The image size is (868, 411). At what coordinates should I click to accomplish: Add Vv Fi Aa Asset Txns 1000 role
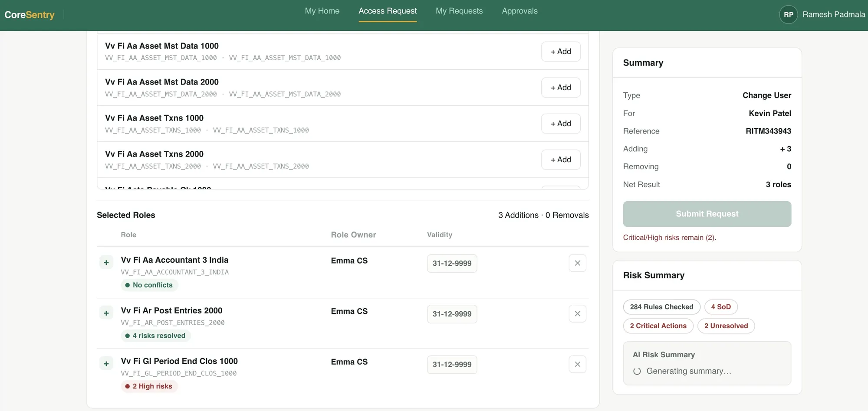tap(561, 124)
